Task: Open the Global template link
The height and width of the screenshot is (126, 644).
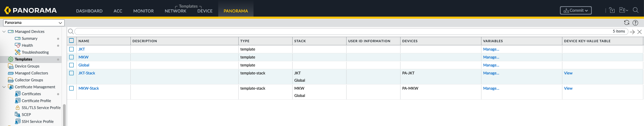Action: [84, 65]
